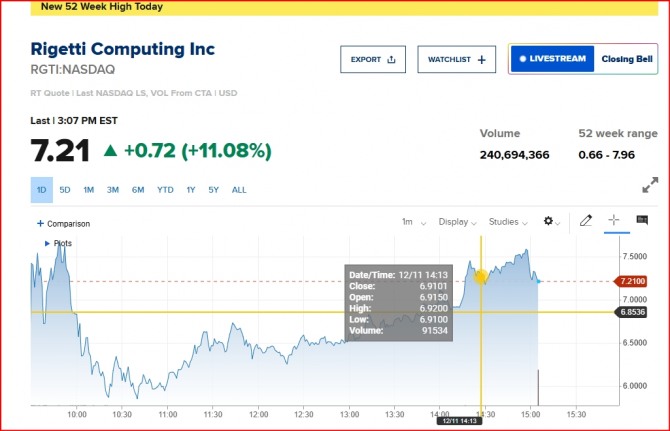Toggle the chart events flag icon
The height and width of the screenshot is (431, 670).
(x=642, y=221)
